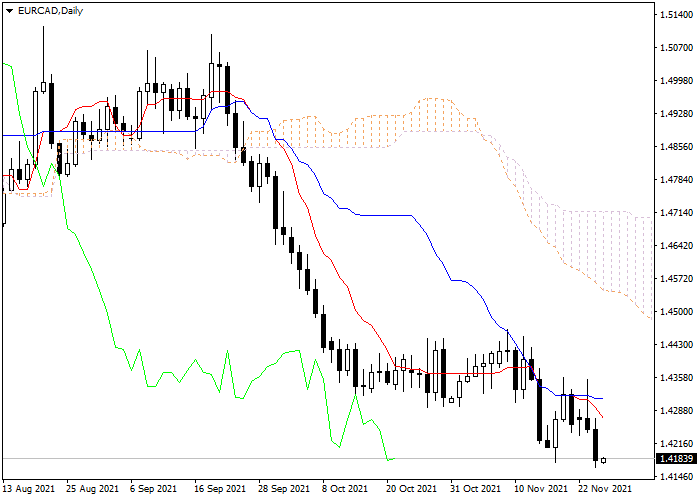Image resolution: width=700 pixels, height=500 pixels.
Task: Select the 6 Sep 2021 date label
Action: (x=154, y=489)
